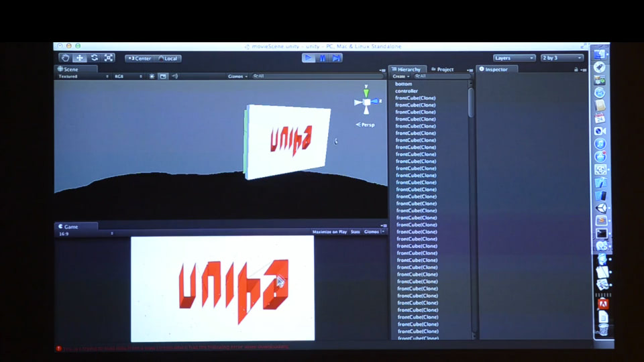
Task: Toggle scene audio speaker icon
Action: click(x=175, y=76)
